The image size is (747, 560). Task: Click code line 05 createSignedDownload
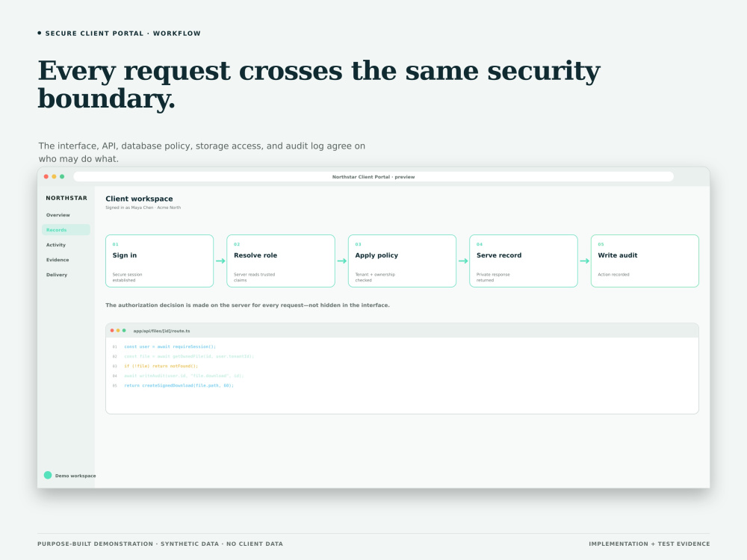click(179, 386)
